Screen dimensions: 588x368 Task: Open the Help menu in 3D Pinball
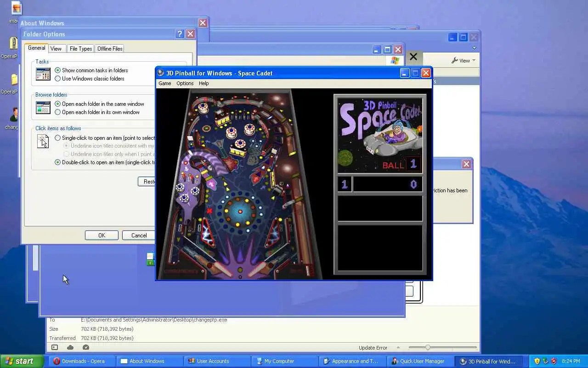(204, 83)
